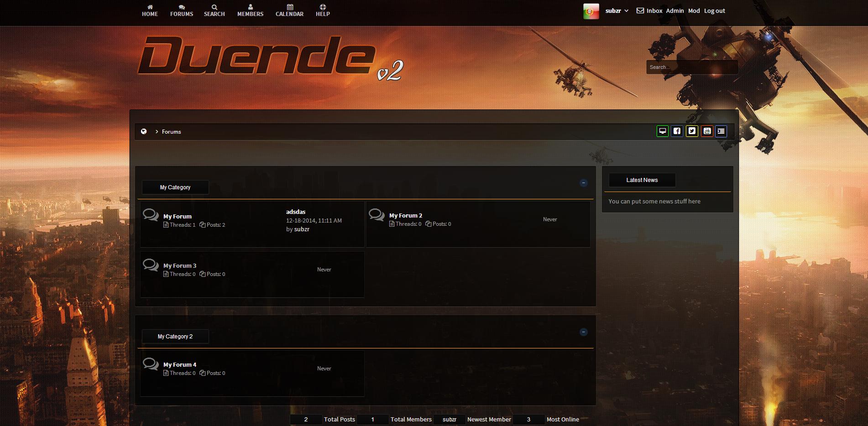Open the My Forum 3 link
Image resolution: width=868 pixels, height=426 pixels.
click(x=180, y=266)
